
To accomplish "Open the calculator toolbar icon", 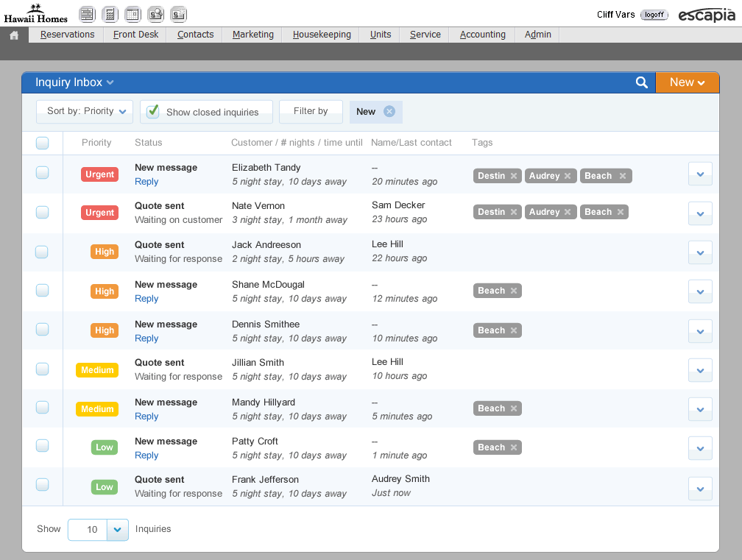I will 110,14.
